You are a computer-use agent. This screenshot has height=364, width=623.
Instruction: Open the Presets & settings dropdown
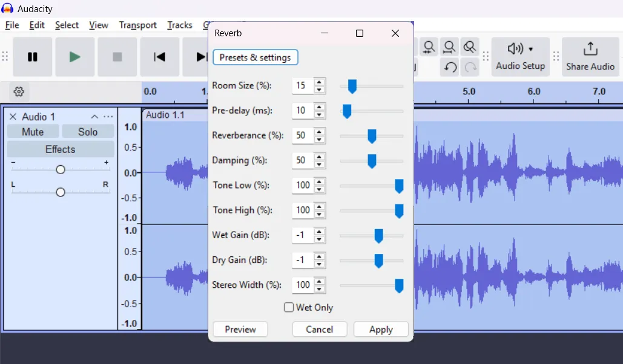[x=255, y=57]
